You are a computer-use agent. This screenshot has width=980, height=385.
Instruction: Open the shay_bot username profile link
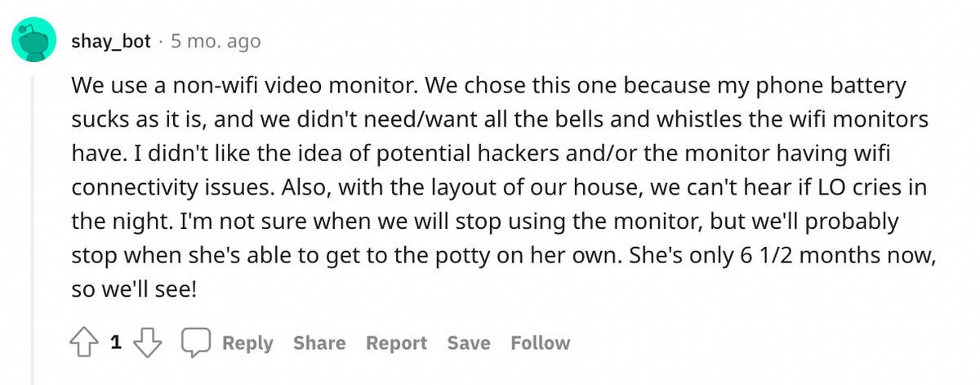click(111, 41)
